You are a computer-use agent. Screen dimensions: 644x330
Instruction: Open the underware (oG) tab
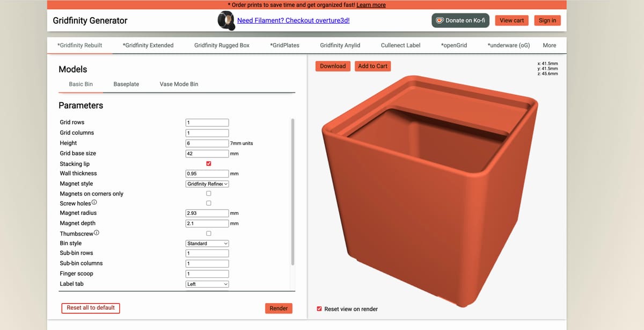pyautogui.click(x=509, y=45)
